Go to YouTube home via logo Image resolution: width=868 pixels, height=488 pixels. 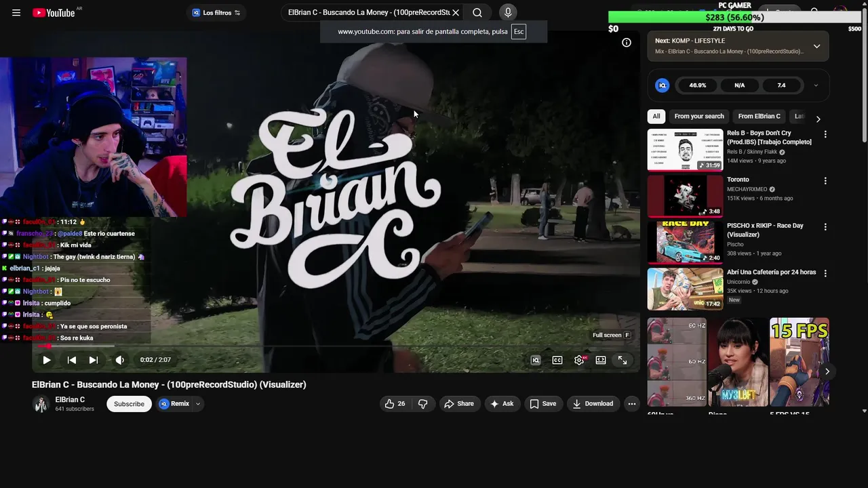[x=54, y=13]
